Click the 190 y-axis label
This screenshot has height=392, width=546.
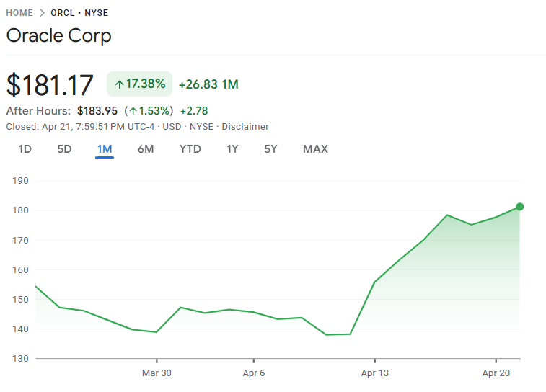click(20, 181)
